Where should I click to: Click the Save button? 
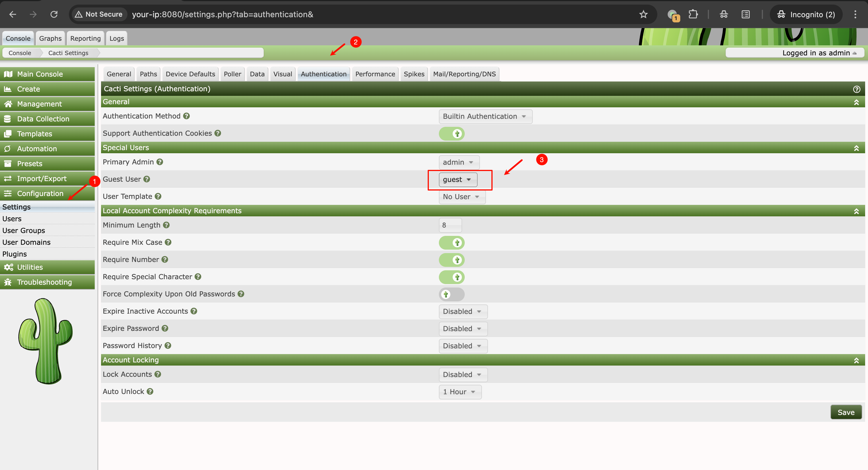point(845,412)
